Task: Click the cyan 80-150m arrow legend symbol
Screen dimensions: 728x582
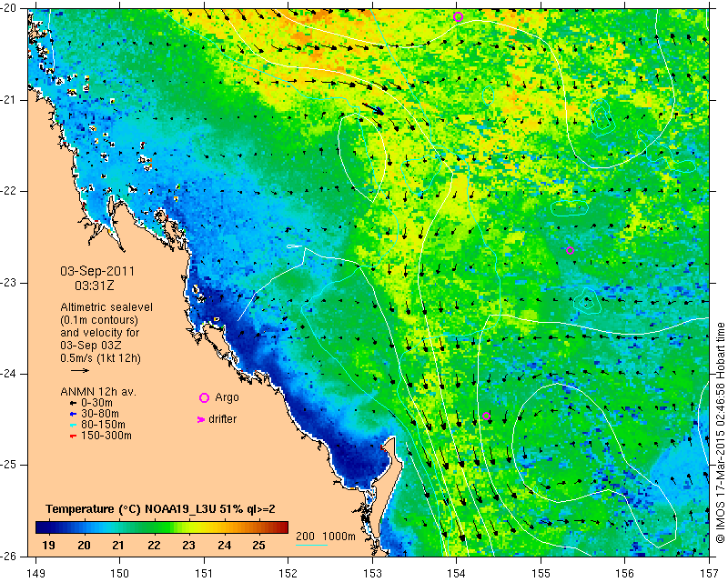Action: pos(73,425)
